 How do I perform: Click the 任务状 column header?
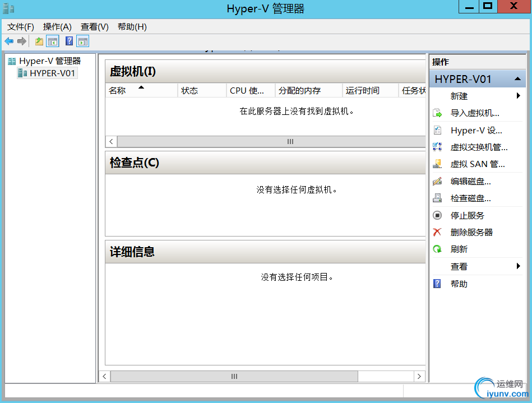(x=413, y=90)
